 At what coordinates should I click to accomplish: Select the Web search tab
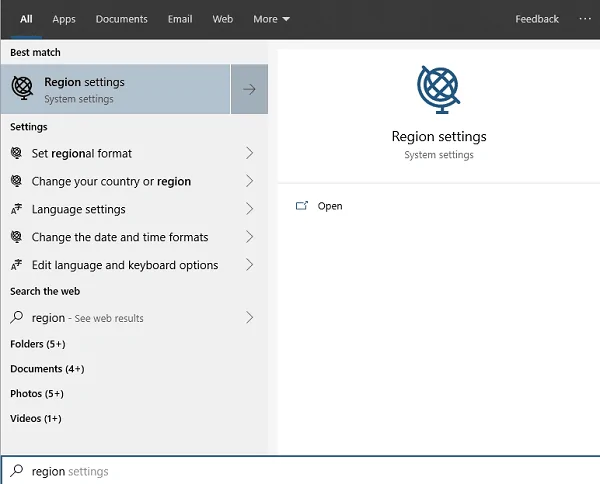pos(223,19)
